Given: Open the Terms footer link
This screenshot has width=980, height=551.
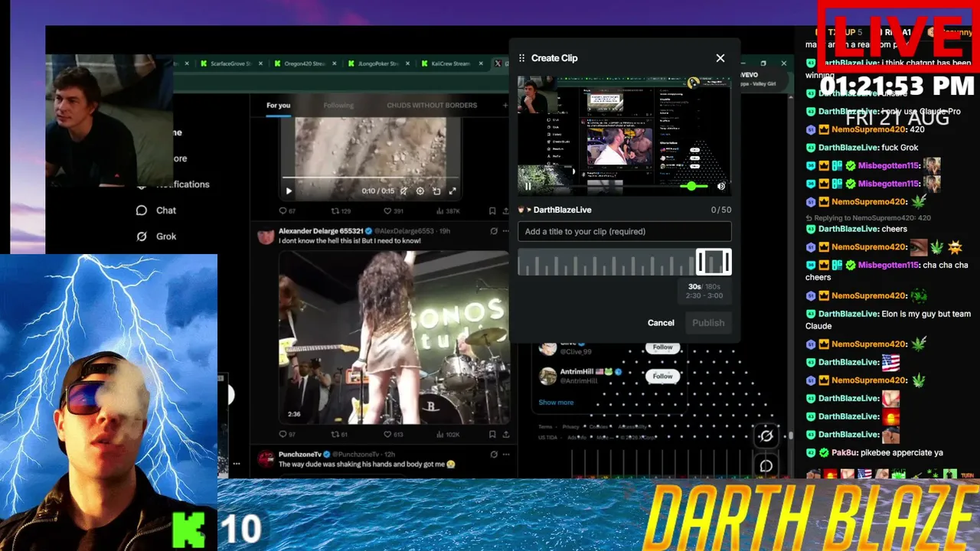Looking at the screenshot, I should (x=545, y=427).
